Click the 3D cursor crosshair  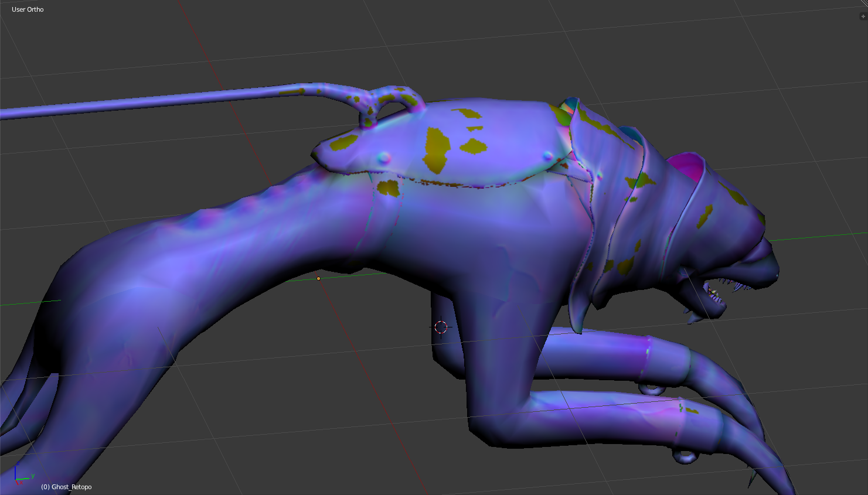(x=441, y=327)
